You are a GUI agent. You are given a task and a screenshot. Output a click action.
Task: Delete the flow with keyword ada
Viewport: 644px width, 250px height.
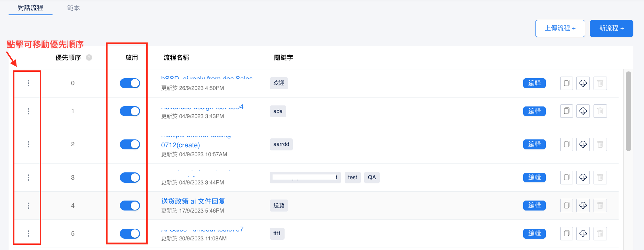tap(600, 111)
